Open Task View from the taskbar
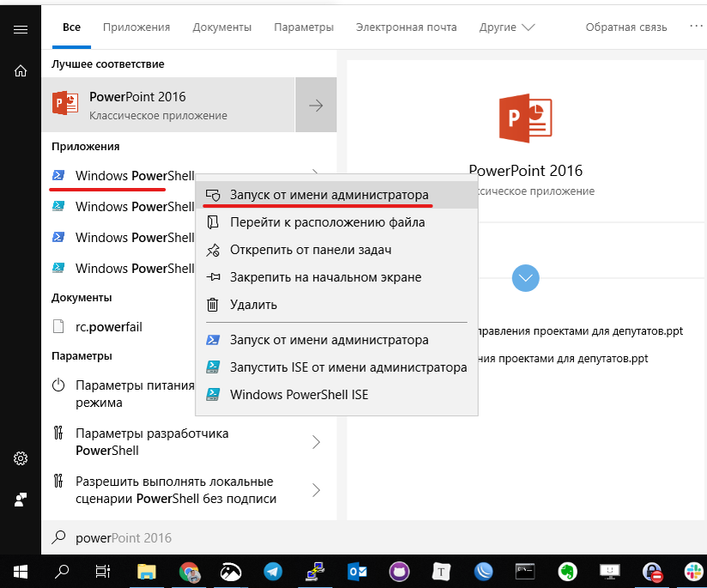This screenshot has width=707, height=588. [103, 572]
